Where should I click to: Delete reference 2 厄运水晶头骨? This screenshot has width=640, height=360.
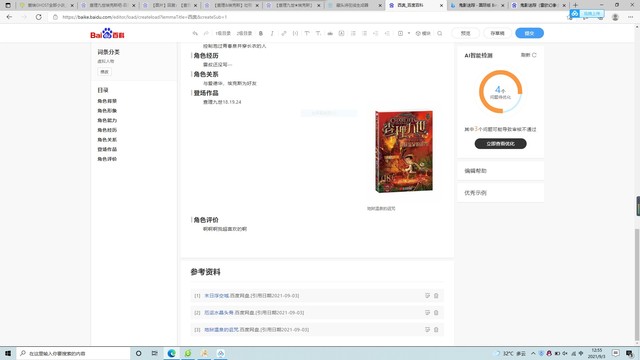tap(436, 313)
